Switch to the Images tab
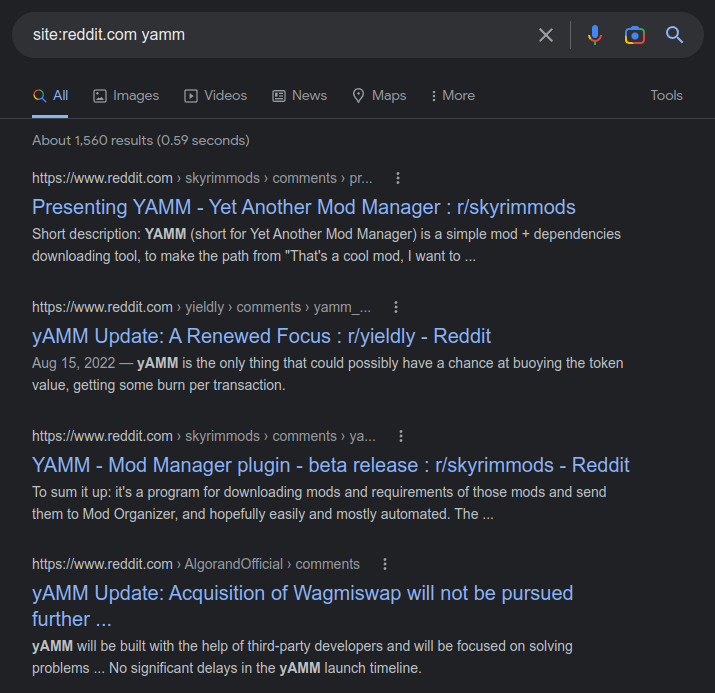Viewport: 715px width, 693px height. [126, 95]
